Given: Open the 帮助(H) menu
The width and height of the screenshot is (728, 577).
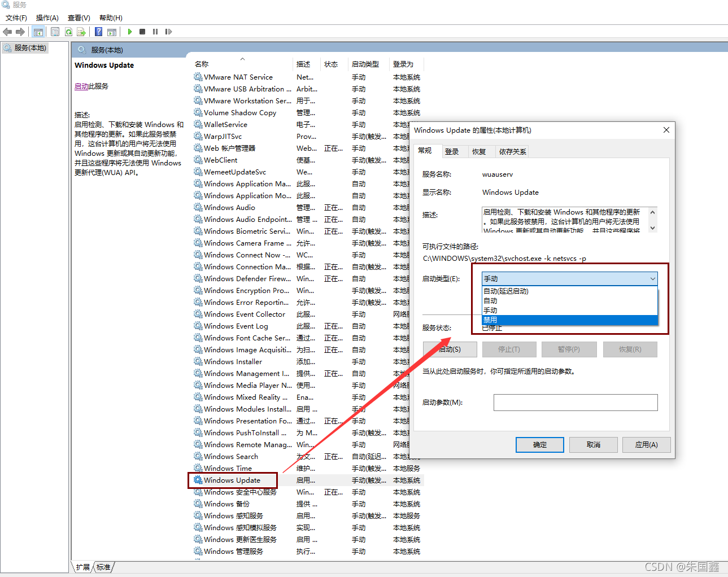Looking at the screenshot, I should (x=111, y=18).
